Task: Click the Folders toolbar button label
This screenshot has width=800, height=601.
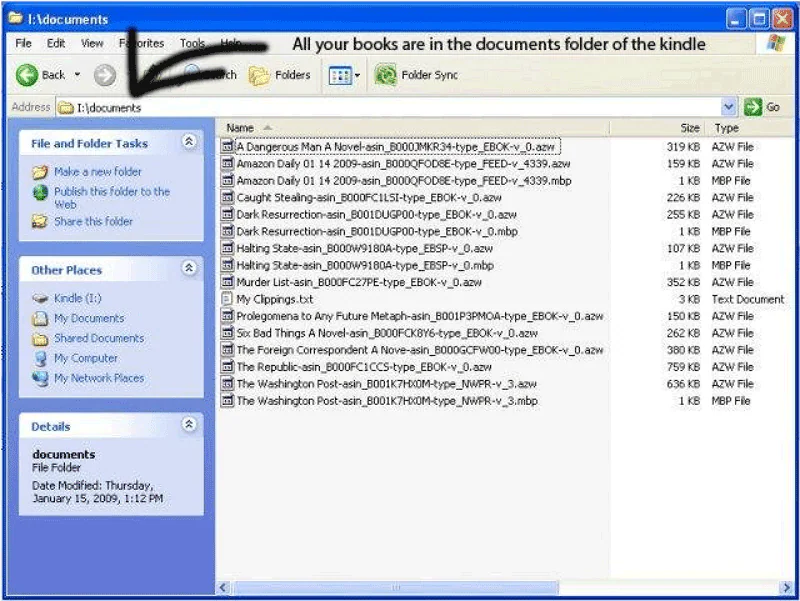Action: 293,75
